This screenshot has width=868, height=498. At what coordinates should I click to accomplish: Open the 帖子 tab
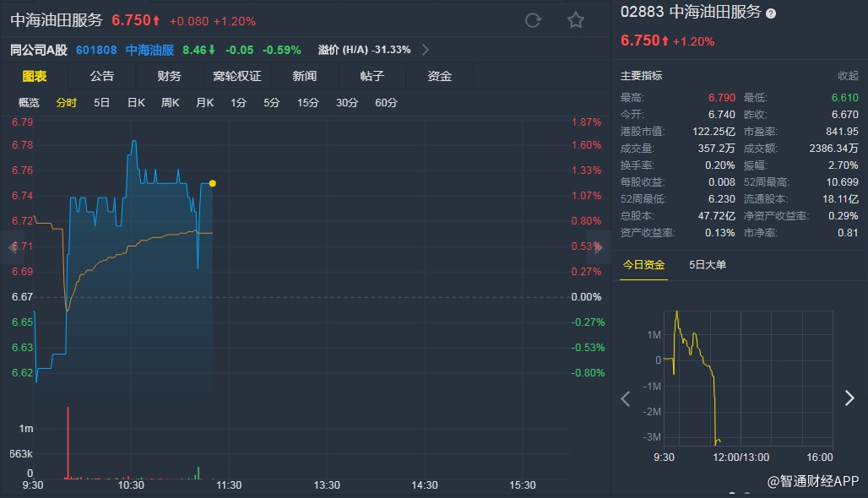click(x=372, y=76)
